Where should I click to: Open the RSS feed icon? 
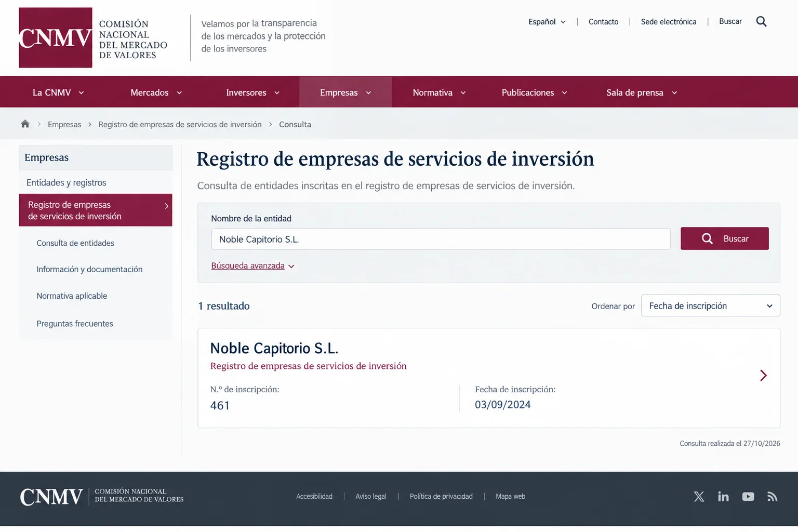click(x=773, y=497)
